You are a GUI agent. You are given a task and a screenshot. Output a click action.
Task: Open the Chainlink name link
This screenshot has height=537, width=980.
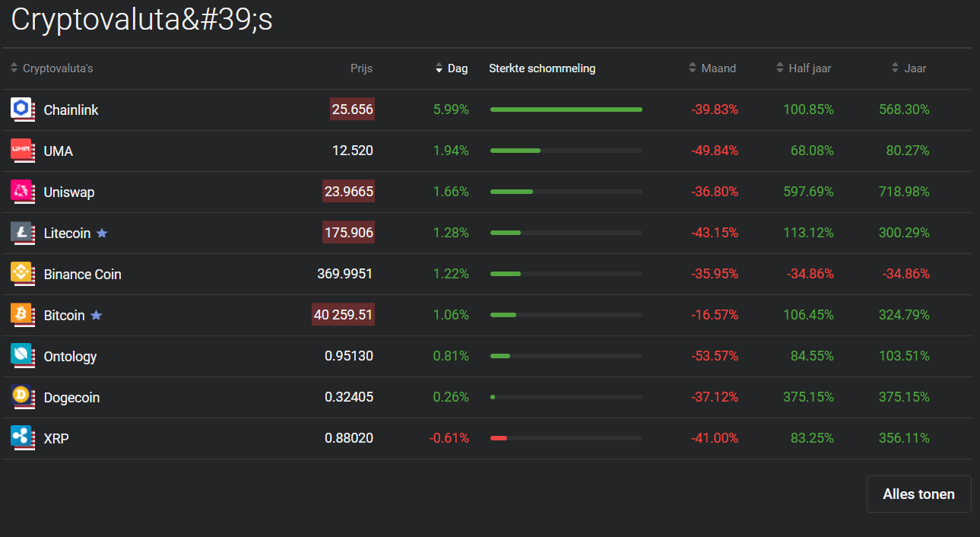click(71, 110)
